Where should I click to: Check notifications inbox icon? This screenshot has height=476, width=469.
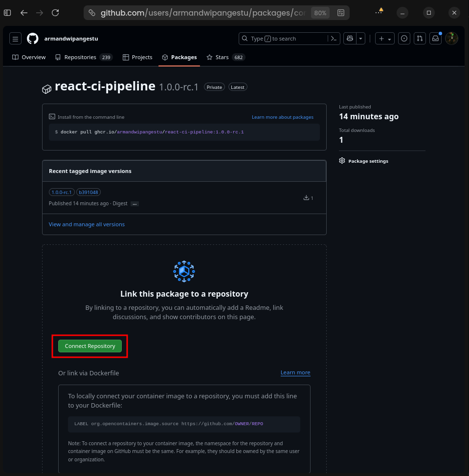435,38
